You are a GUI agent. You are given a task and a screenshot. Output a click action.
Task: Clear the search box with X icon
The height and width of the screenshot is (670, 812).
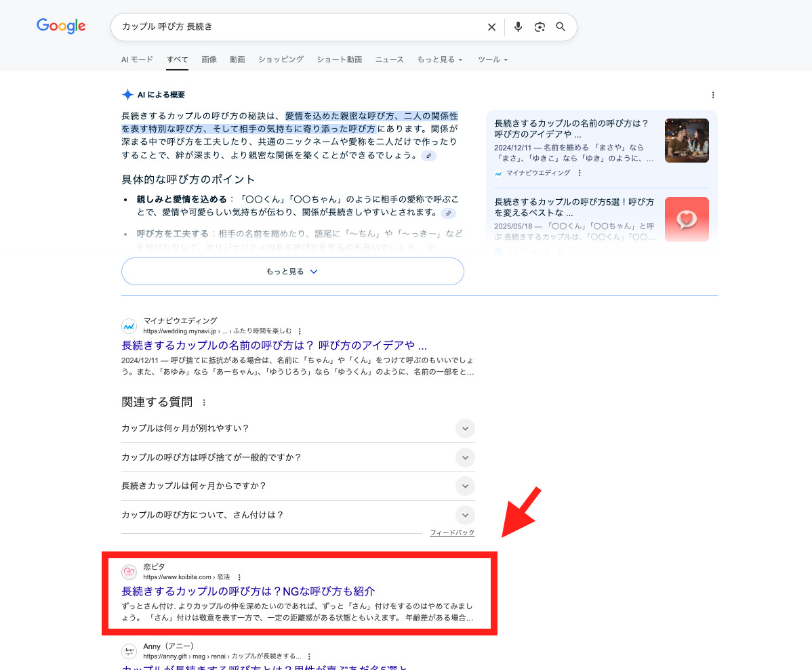point(491,27)
